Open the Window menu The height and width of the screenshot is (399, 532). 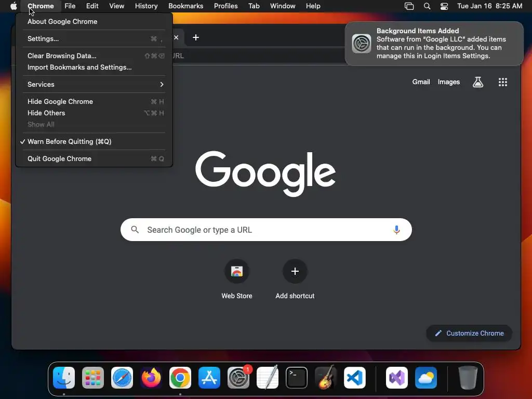click(x=283, y=6)
